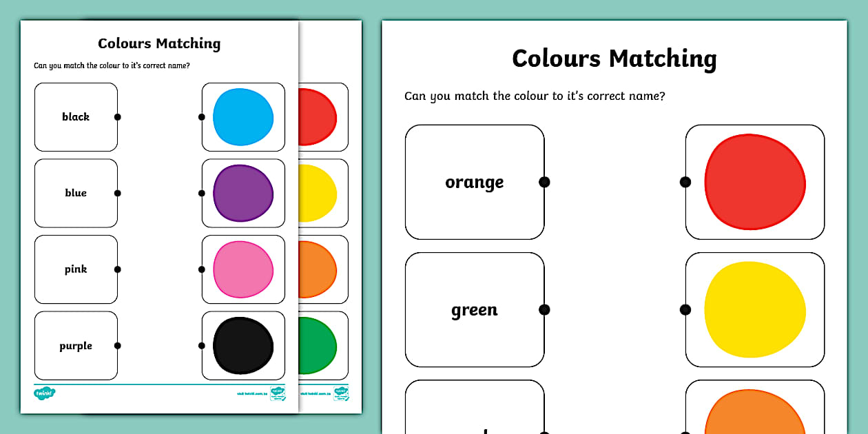Click the connector dot beside the word "black"

[x=118, y=117]
